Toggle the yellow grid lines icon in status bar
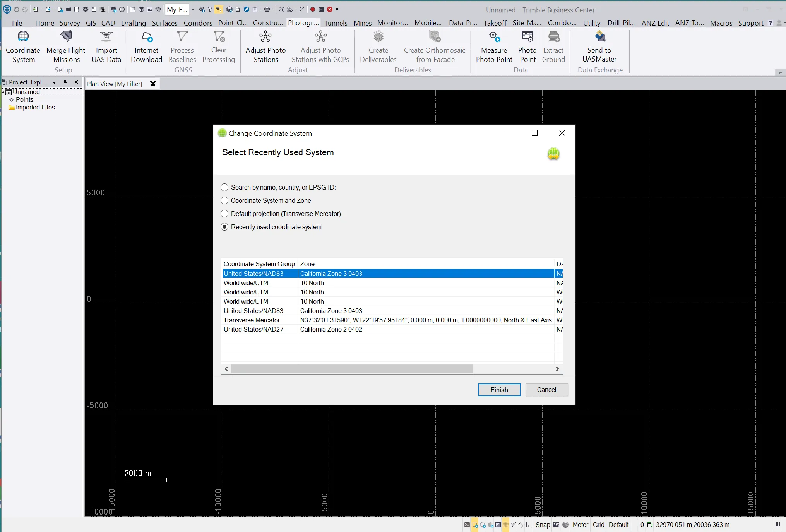This screenshot has width=786, height=532. pos(505,525)
